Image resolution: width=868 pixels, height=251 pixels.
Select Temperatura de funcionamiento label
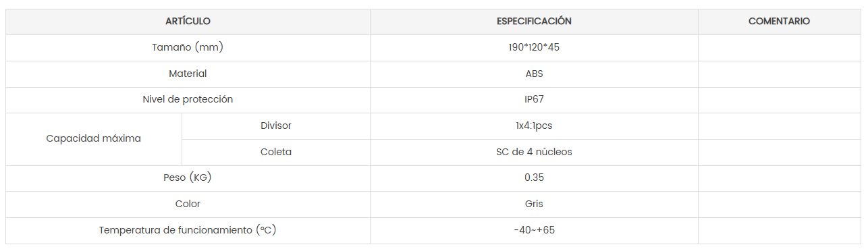tap(188, 231)
